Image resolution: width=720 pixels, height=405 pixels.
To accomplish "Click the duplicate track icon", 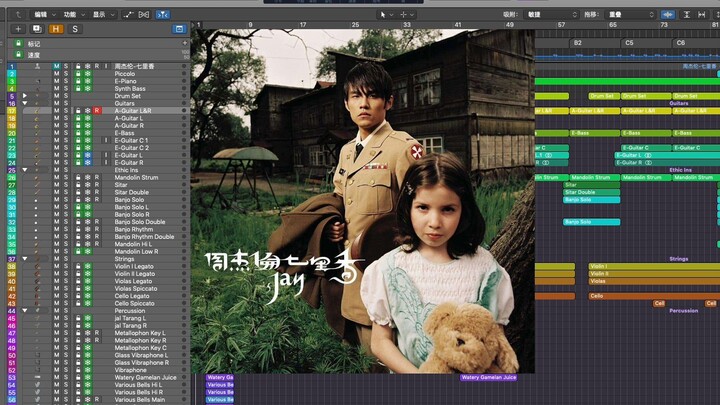I will click(x=37, y=29).
